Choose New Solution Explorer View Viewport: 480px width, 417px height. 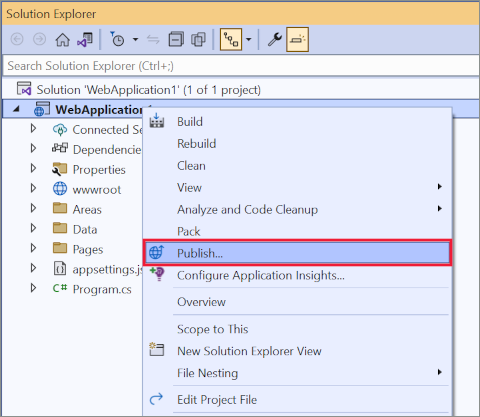(x=298, y=351)
